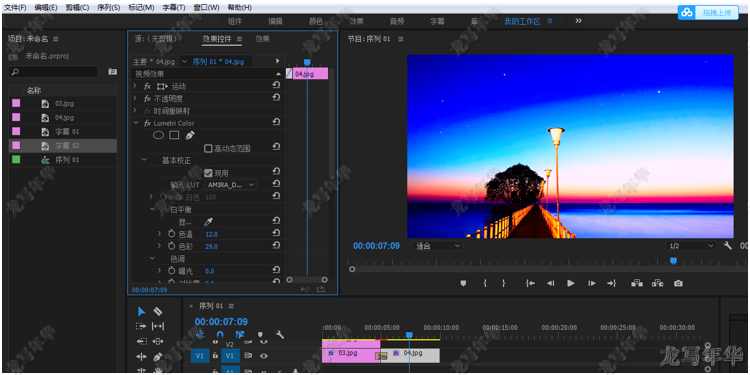Mark Out point in Program monitor

point(504,283)
